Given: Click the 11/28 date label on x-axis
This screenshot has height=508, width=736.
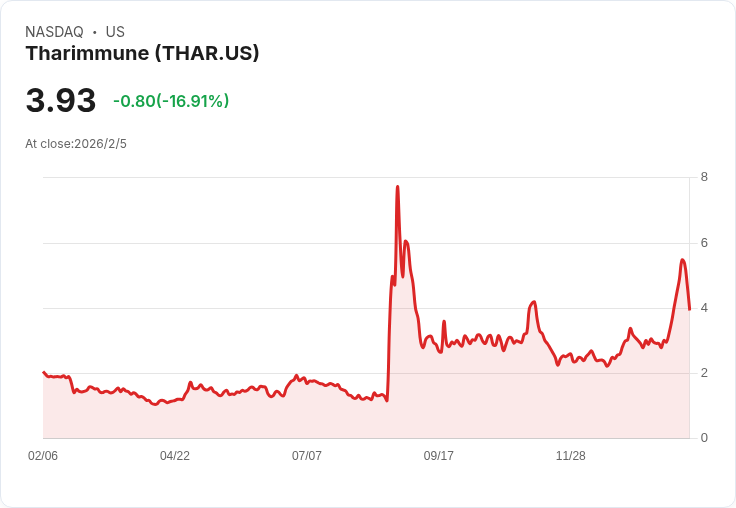Looking at the screenshot, I should pos(570,455).
